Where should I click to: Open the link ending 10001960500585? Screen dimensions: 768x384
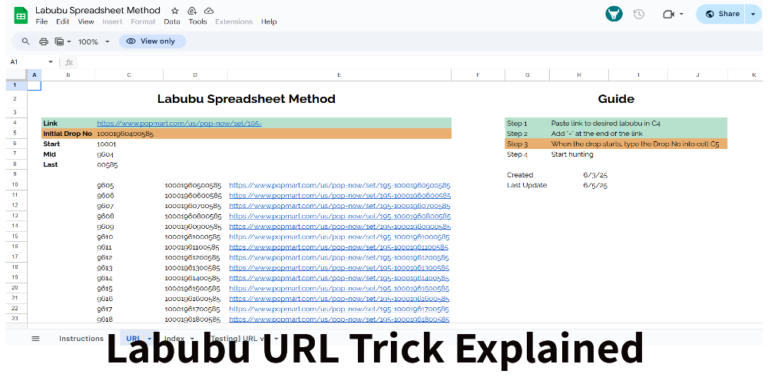tap(339, 186)
